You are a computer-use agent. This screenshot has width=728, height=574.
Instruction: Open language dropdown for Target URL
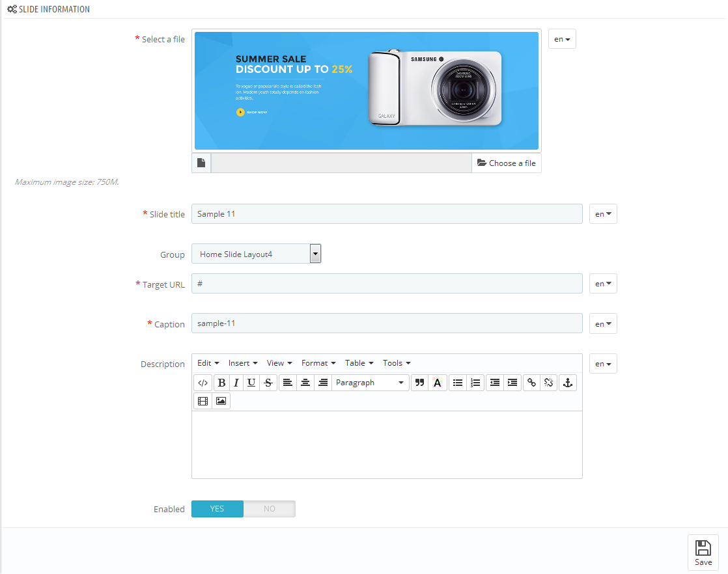point(603,284)
